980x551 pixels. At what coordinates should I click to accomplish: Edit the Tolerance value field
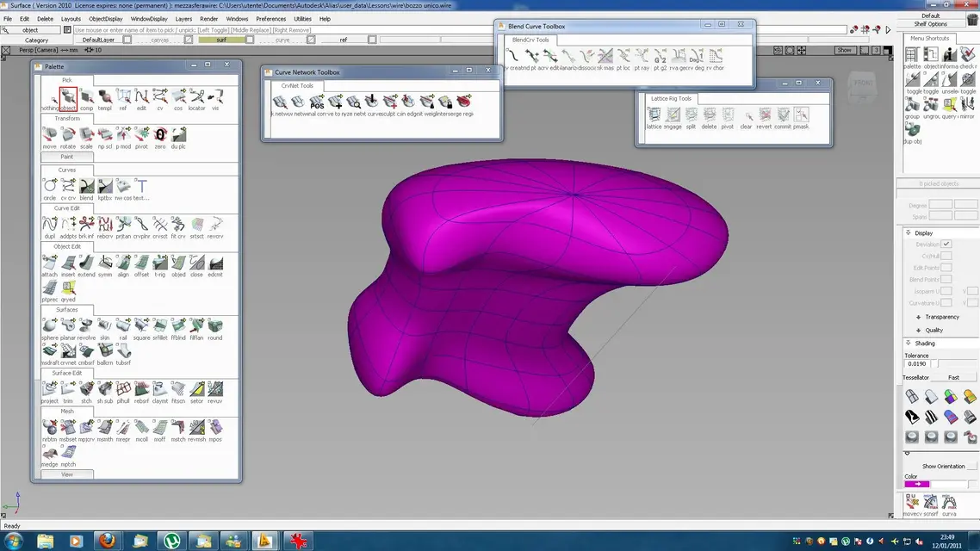coord(917,363)
